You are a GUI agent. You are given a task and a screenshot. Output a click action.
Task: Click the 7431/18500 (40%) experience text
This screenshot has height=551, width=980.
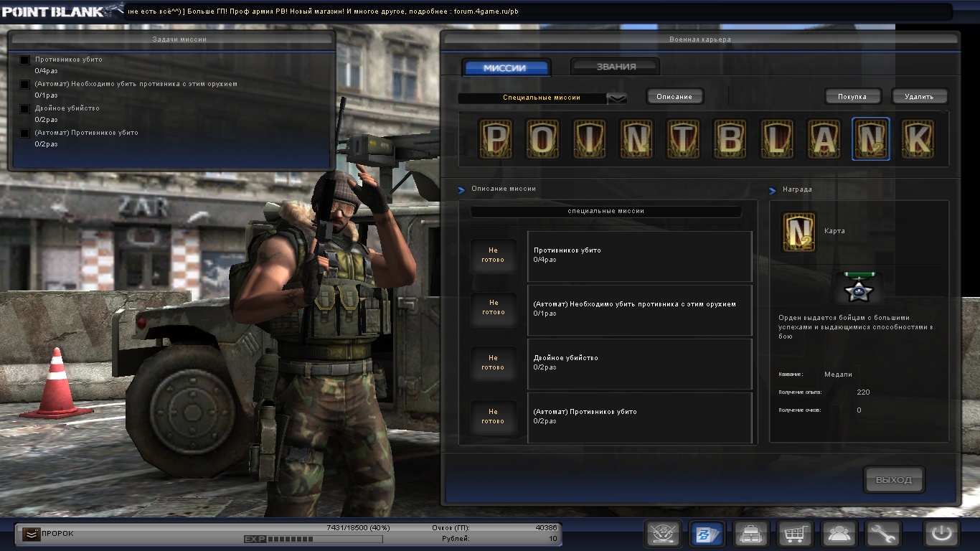coord(358,528)
